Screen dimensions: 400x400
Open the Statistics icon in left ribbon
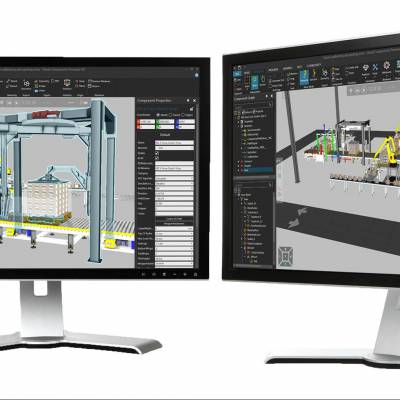pos(67,84)
